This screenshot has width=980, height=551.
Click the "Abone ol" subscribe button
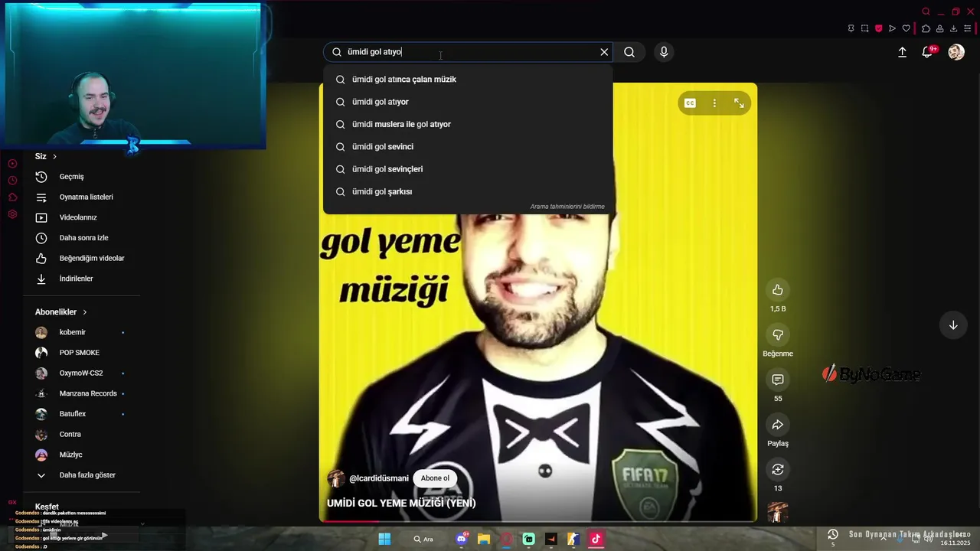pos(435,478)
